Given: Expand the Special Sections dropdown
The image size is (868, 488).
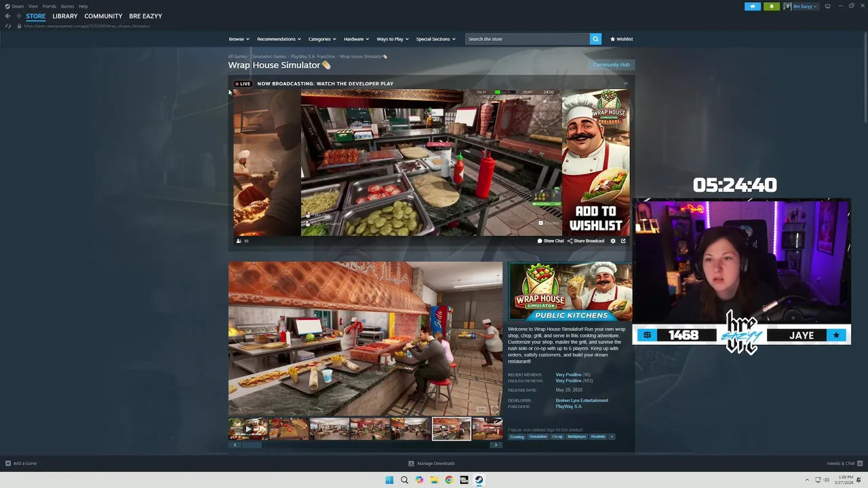Looking at the screenshot, I should coord(435,39).
